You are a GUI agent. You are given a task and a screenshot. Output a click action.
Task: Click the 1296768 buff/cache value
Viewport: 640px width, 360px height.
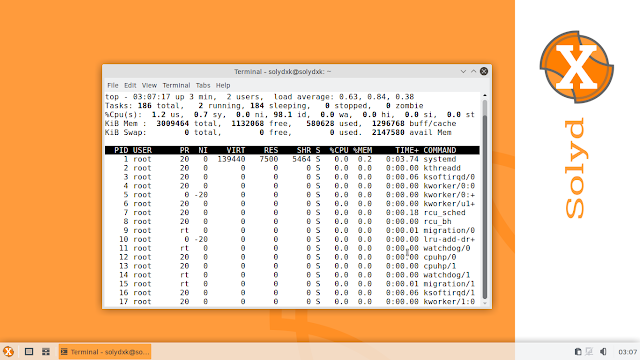[x=388, y=123]
